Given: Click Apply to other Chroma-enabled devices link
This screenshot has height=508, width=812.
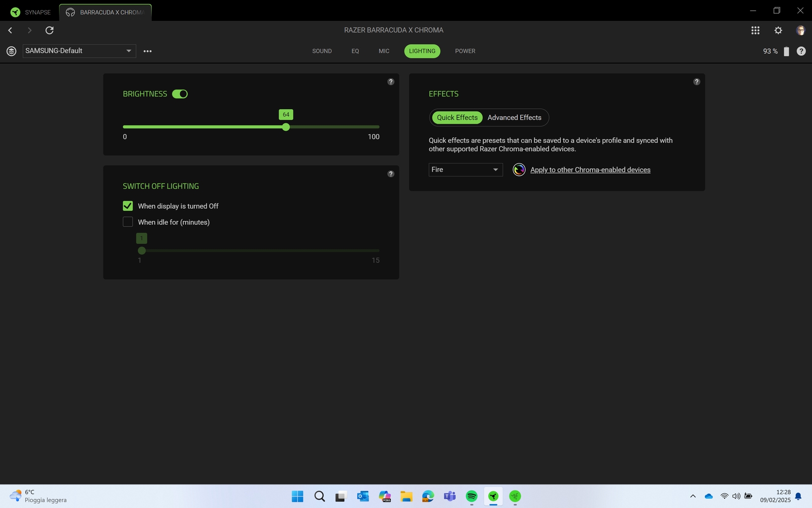Looking at the screenshot, I should (x=590, y=170).
